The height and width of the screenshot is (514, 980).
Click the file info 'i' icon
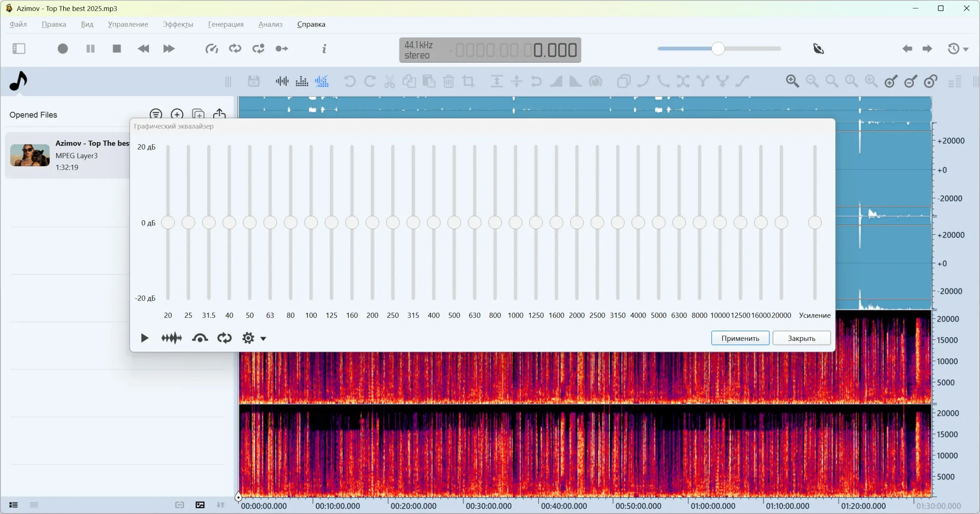coord(324,49)
